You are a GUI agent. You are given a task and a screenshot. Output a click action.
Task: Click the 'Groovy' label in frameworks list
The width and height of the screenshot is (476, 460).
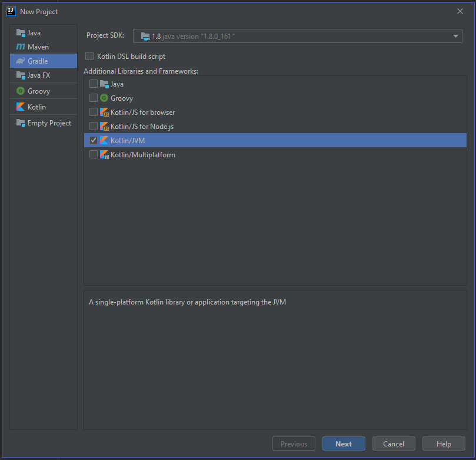[x=122, y=98]
